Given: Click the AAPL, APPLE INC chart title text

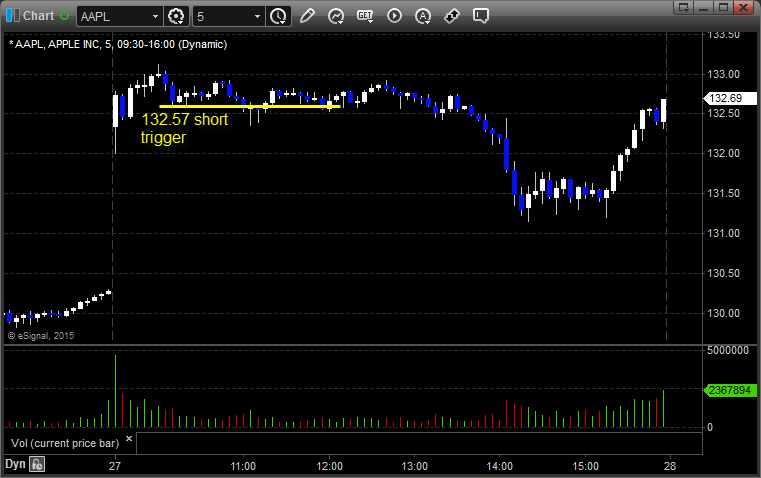Looking at the screenshot, I should [x=118, y=44].
